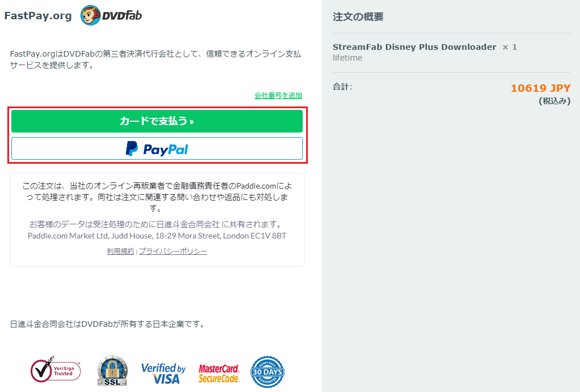Click the 10619 JPY total price
The image size is (580, 392).
pos(540,88)
